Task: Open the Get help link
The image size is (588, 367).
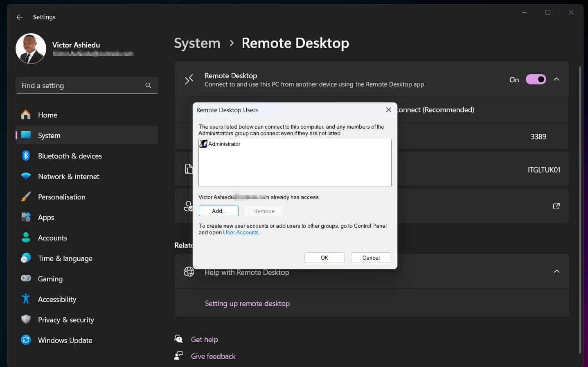Action: click(204, 340)
